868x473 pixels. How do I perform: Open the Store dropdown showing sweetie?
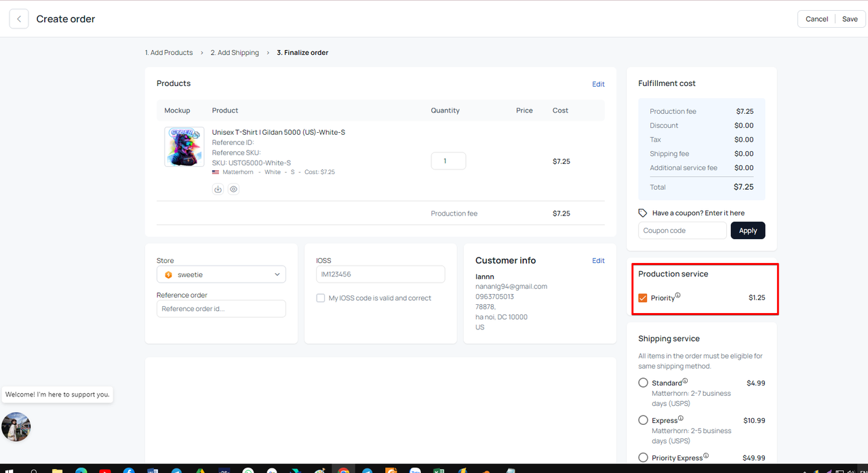[221, 274]
